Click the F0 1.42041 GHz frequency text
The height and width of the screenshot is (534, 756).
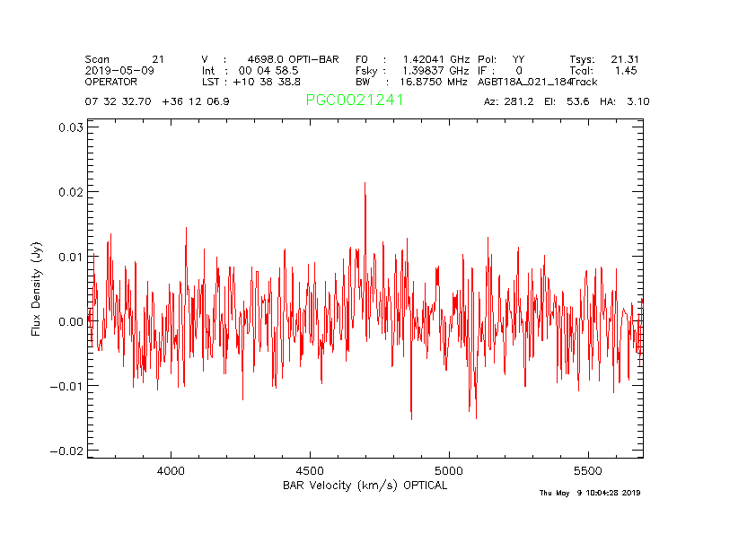[411, 59]
